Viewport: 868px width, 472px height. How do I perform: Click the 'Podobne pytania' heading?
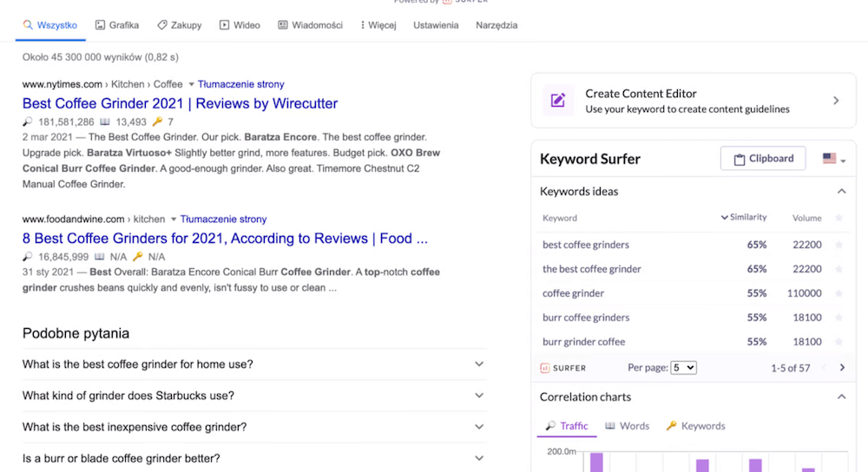pyautogui.click(x=76, y=333)
